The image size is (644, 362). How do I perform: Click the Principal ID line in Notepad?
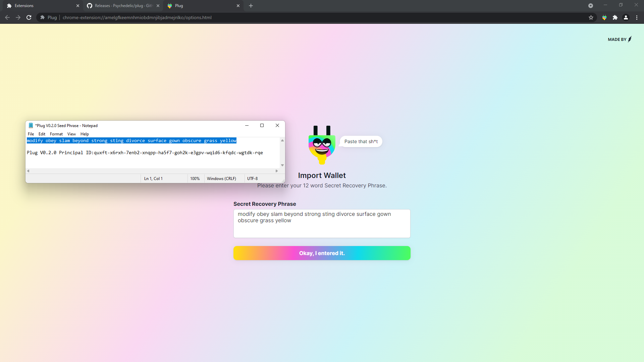[145, 153]
